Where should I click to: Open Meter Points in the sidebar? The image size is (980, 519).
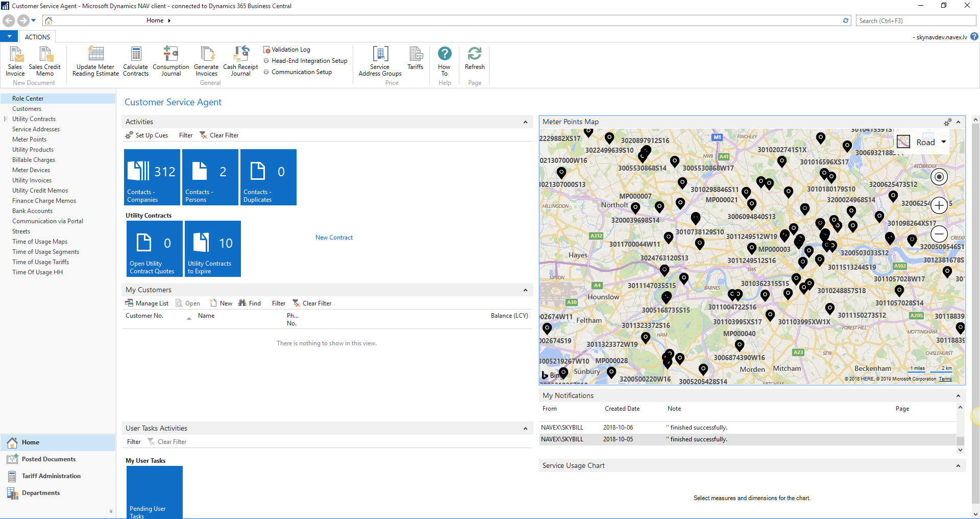29,139
